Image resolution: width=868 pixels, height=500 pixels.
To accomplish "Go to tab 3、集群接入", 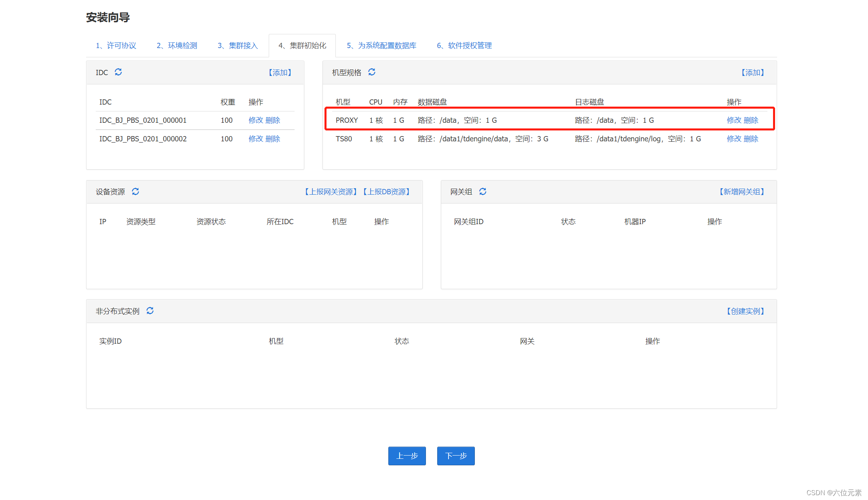I will (x=238, y=46).
